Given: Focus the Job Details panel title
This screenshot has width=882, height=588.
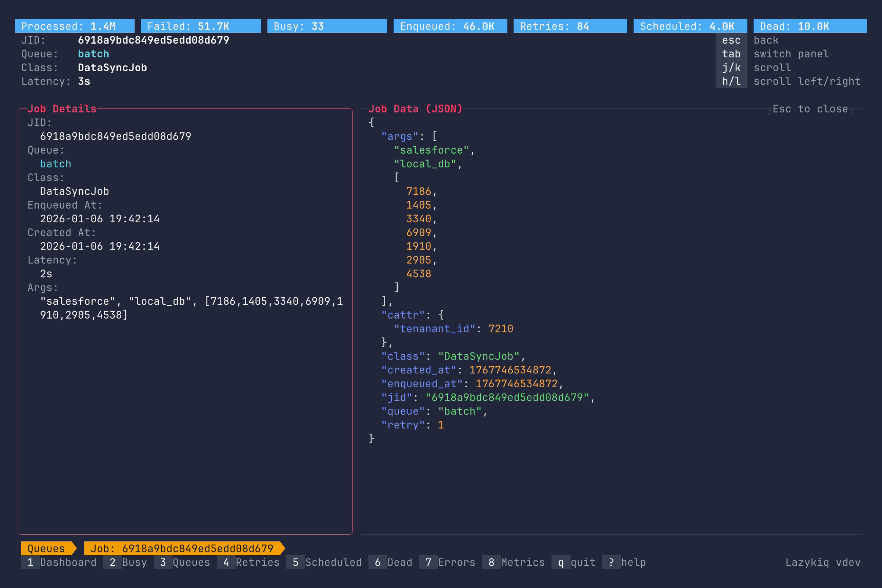Looking at the screenshot, I should click(62, 109).
